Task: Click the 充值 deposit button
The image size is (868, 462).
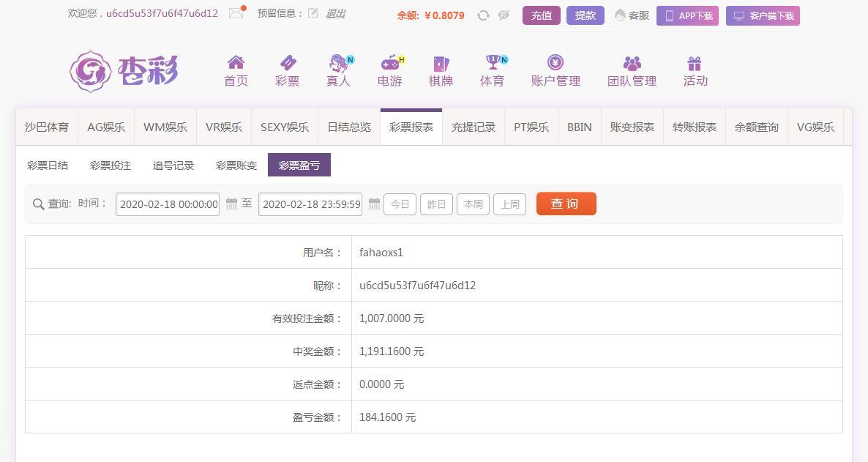Action: [x=542, y=15]
